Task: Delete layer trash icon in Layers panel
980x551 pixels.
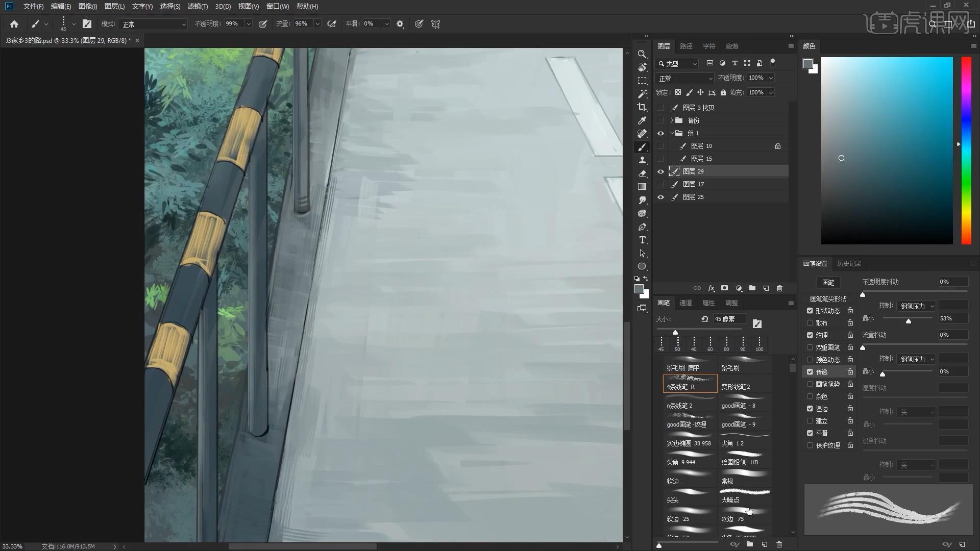Action: click(x=779, y=288)
